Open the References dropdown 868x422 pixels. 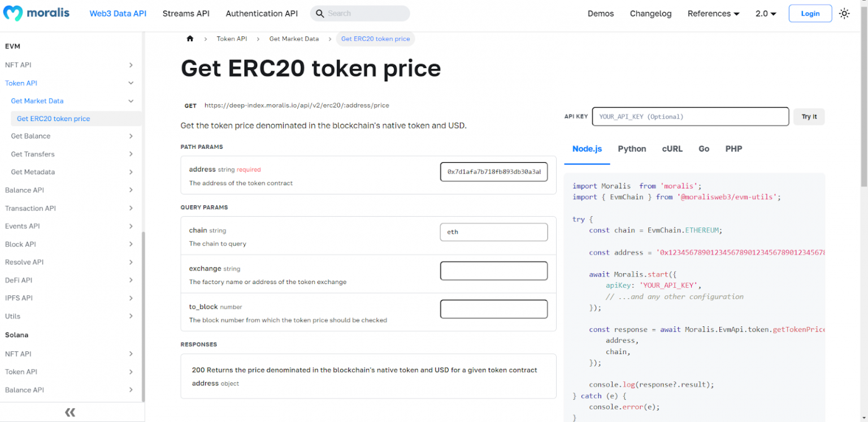(x=713, y=13)
